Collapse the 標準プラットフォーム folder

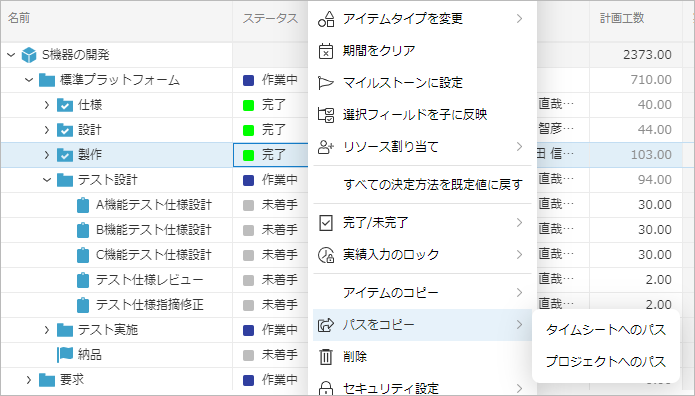click(29, 80)
